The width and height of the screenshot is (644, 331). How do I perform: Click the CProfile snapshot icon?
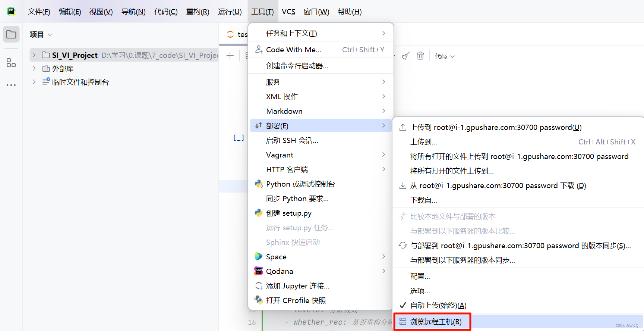coord(259,300)
